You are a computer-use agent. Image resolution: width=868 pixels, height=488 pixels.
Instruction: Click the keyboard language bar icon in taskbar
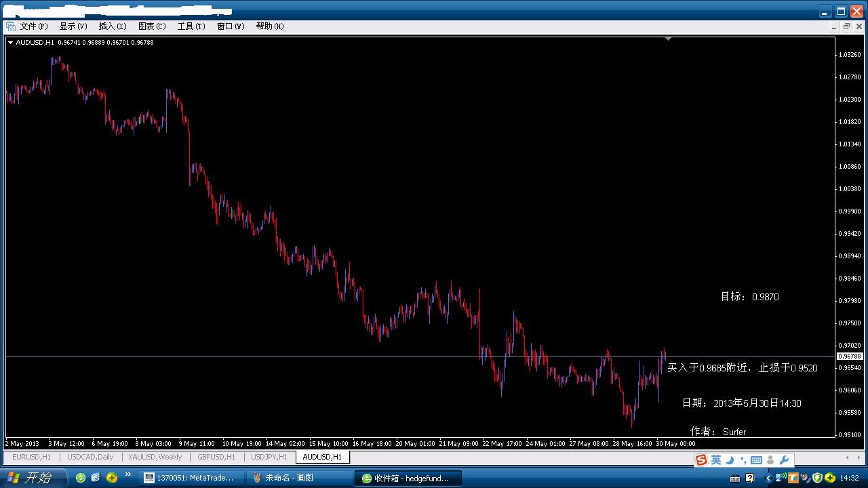point(736,478)
